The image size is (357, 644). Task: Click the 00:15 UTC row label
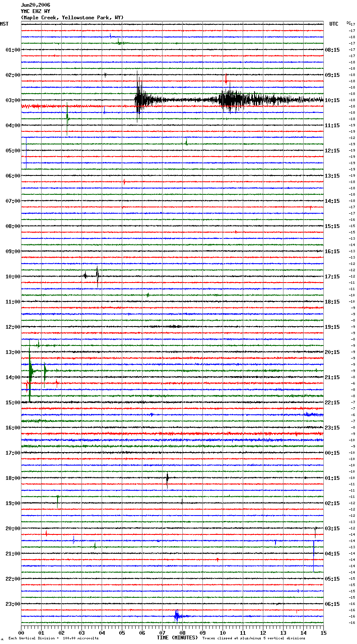click(x=332, y=453)
